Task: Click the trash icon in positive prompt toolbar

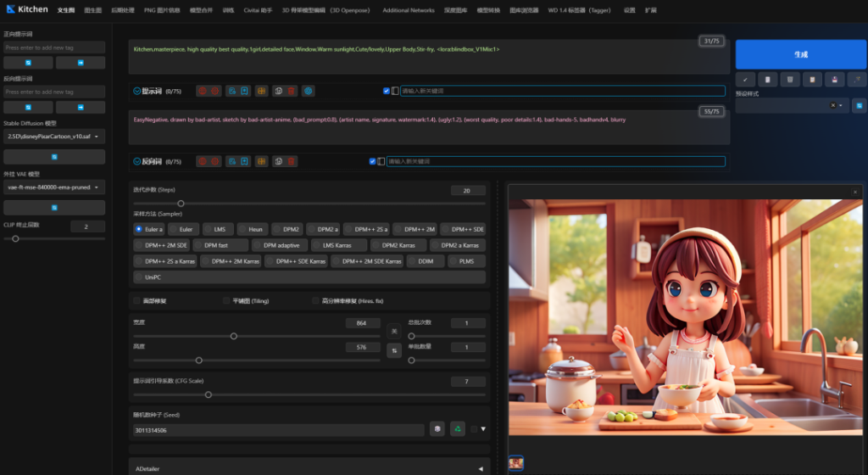Action: [291, 91]
